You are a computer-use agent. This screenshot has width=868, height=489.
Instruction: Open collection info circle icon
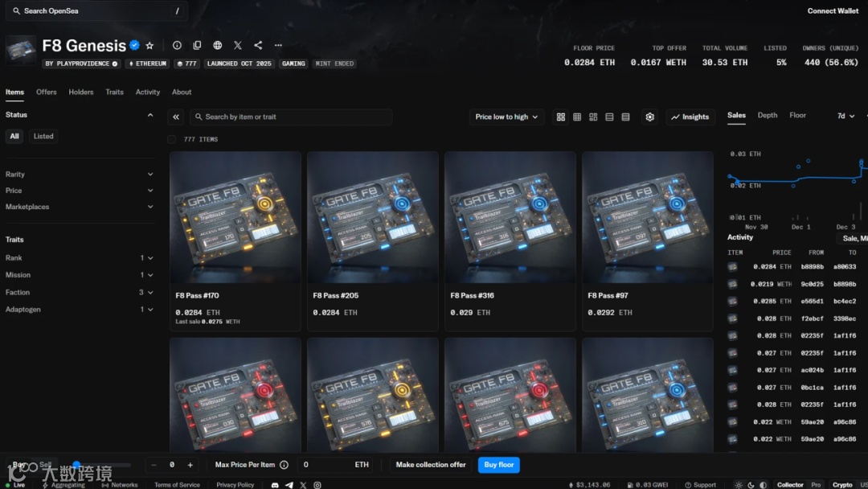(177, 45)
